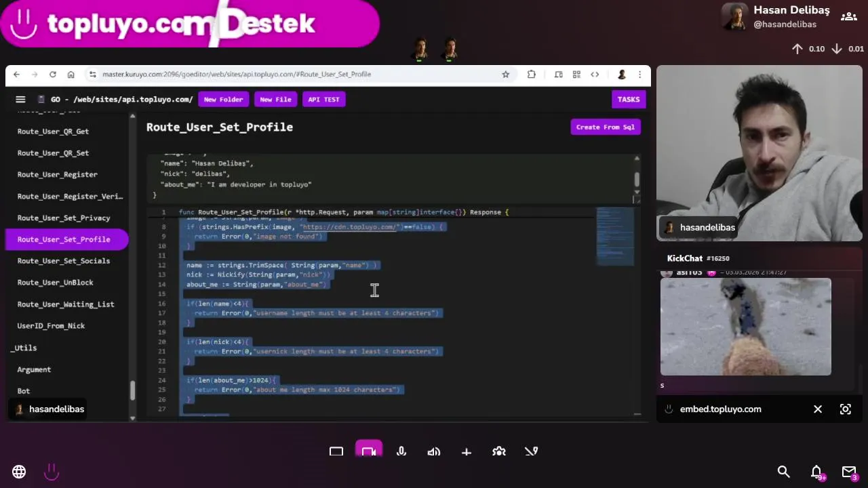The height and width of the screenshot is (488, 868).
Task: Toggle the speaker sound icon
Action: tap(434, 451)
